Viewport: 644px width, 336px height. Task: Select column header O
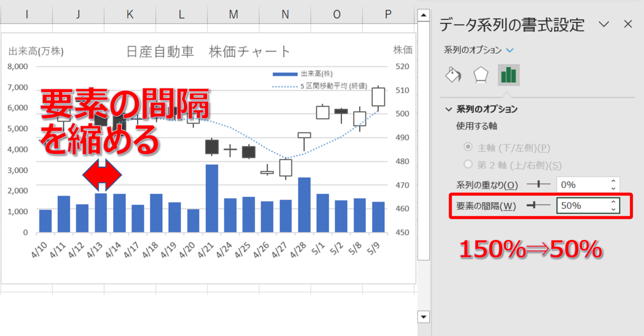point(337,15)
